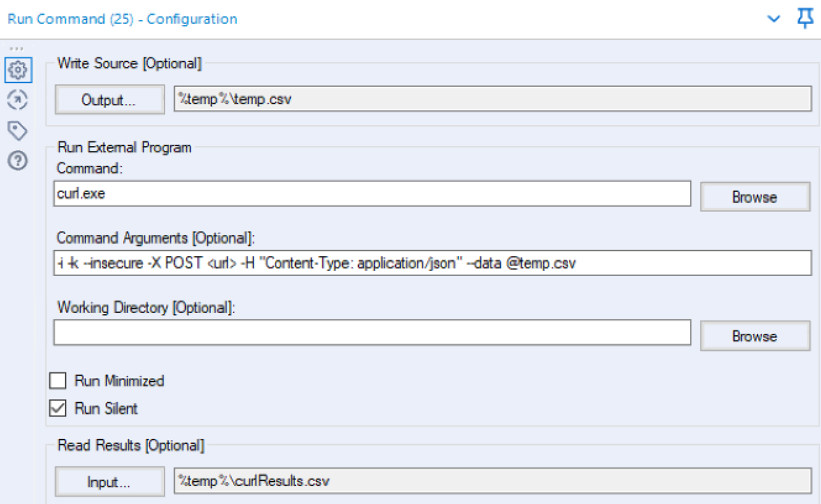Screen dimensions: 821x504
Task: Open the Help question mark icon
Action: (18, 160)
